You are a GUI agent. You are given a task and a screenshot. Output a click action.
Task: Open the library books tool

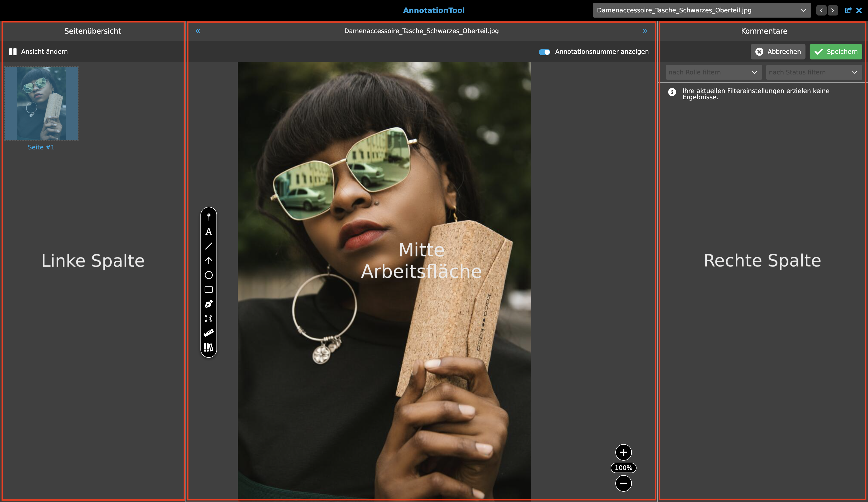208,347
